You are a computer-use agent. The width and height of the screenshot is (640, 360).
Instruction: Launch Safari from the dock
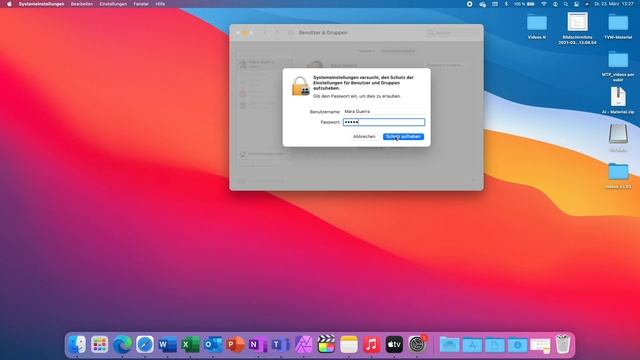pos(145,344)
